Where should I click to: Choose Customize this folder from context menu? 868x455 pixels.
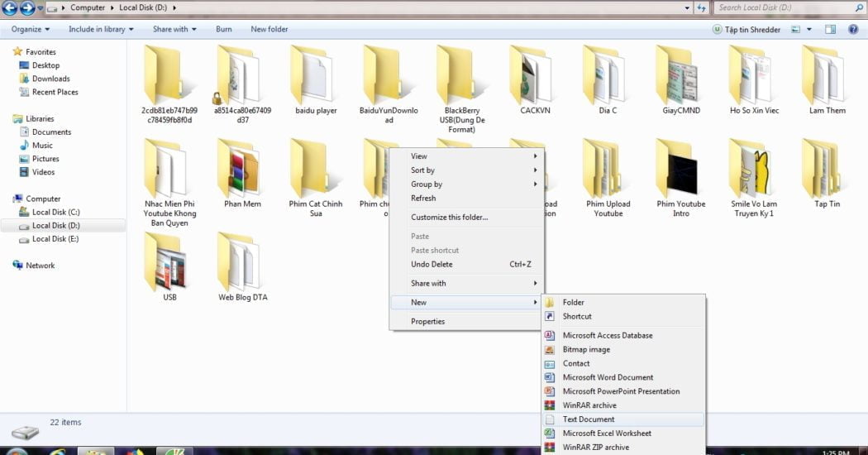[467, 218]
